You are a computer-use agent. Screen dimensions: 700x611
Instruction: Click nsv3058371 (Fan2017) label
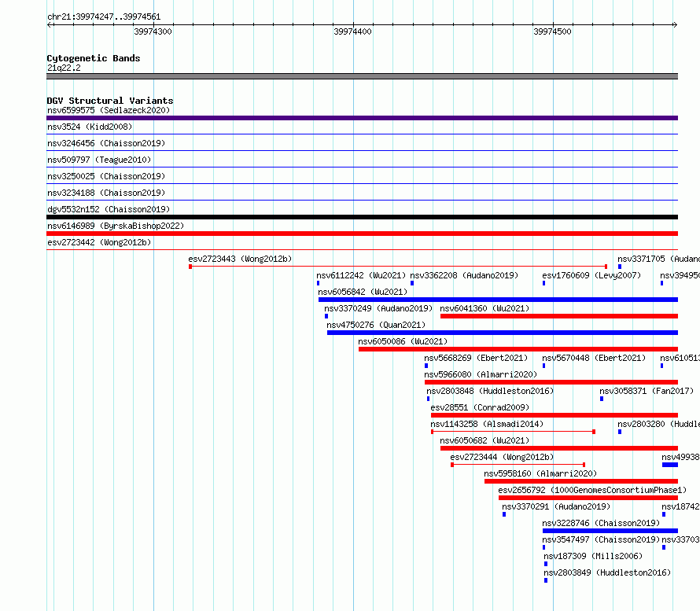coord(647,391)
